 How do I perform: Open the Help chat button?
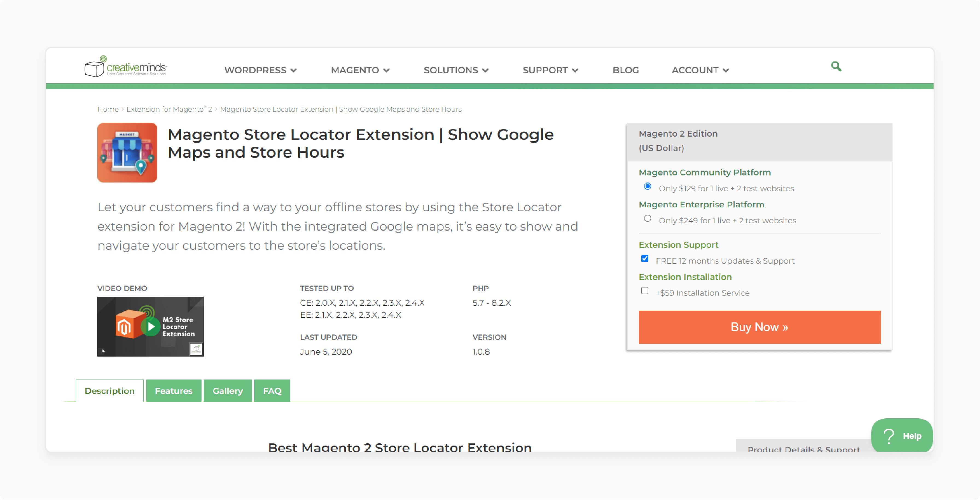pos(902,436)
